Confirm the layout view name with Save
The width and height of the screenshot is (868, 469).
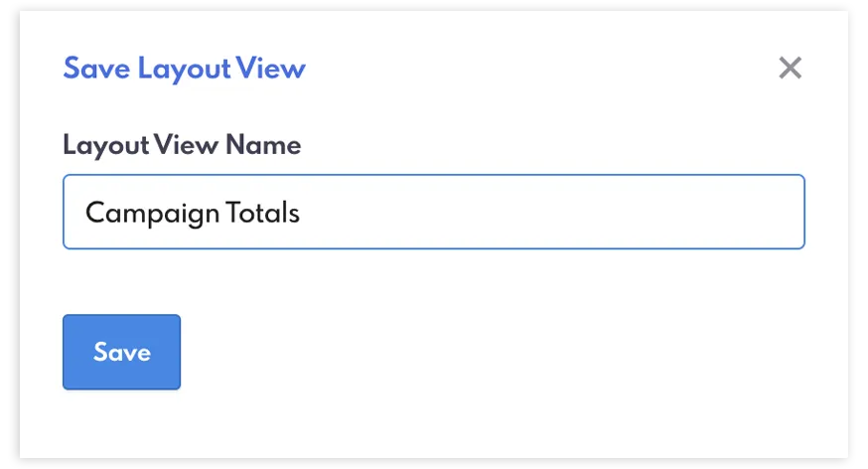(x=121, y=352)
